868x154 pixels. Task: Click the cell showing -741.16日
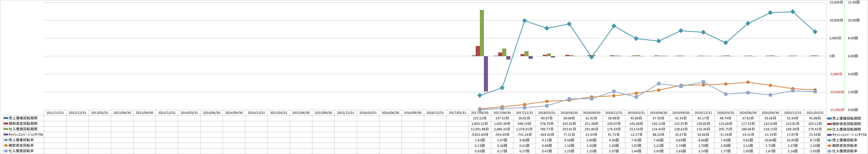(525, 134)
